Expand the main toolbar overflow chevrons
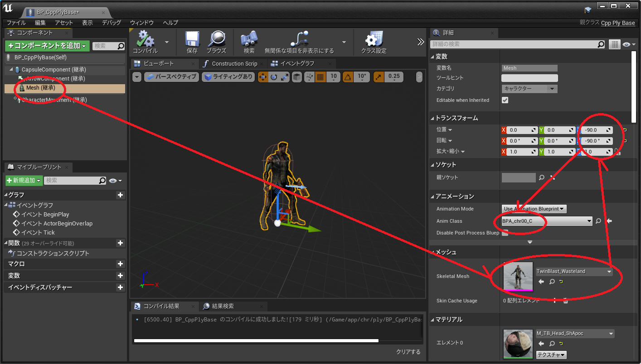 pos(421,42)
